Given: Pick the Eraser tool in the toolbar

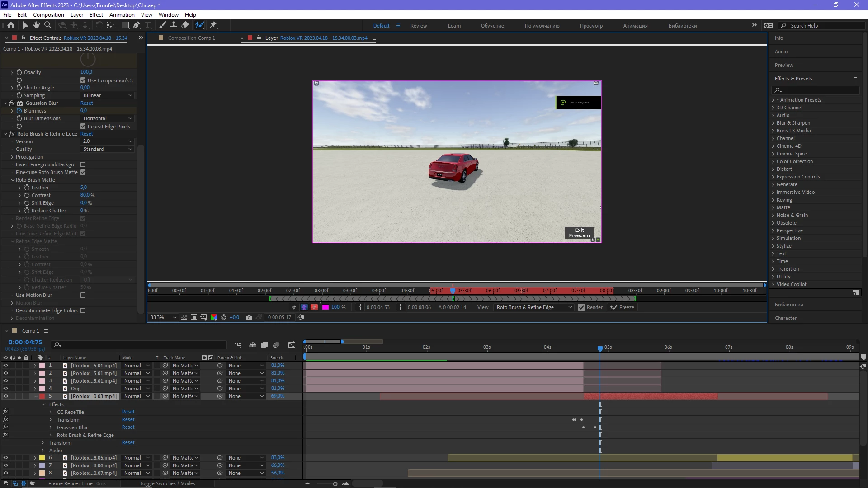Looking at the screenshot, I should click(x=185, y=25).
